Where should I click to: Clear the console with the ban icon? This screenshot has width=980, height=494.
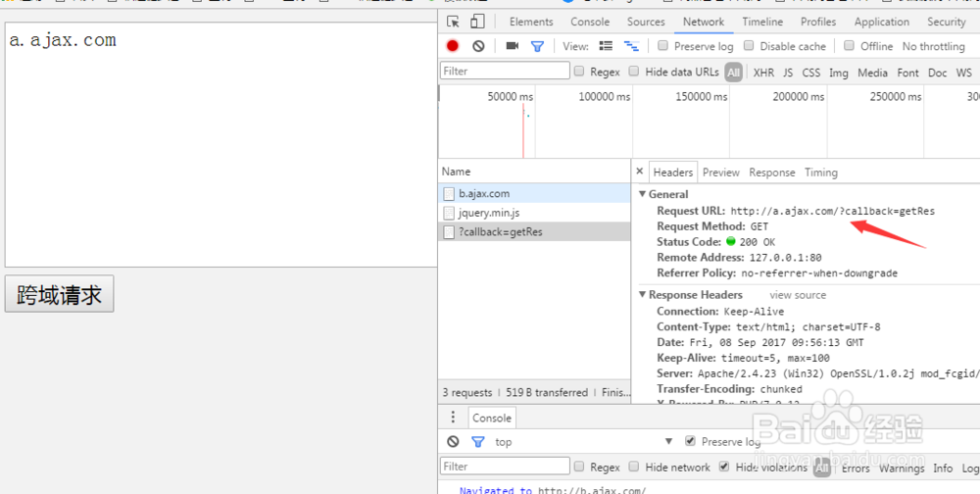[453, 441]
